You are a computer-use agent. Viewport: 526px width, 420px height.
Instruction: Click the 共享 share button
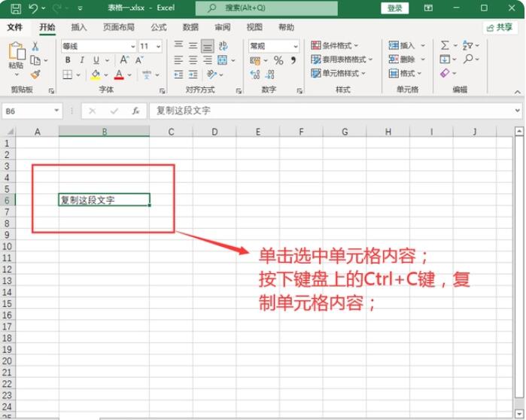(500, 27)
